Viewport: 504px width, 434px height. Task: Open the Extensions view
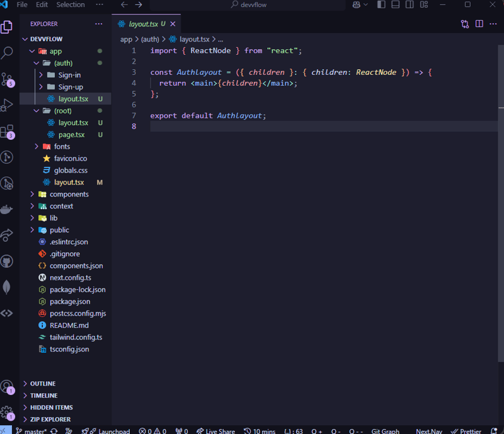tap(7, 131)
